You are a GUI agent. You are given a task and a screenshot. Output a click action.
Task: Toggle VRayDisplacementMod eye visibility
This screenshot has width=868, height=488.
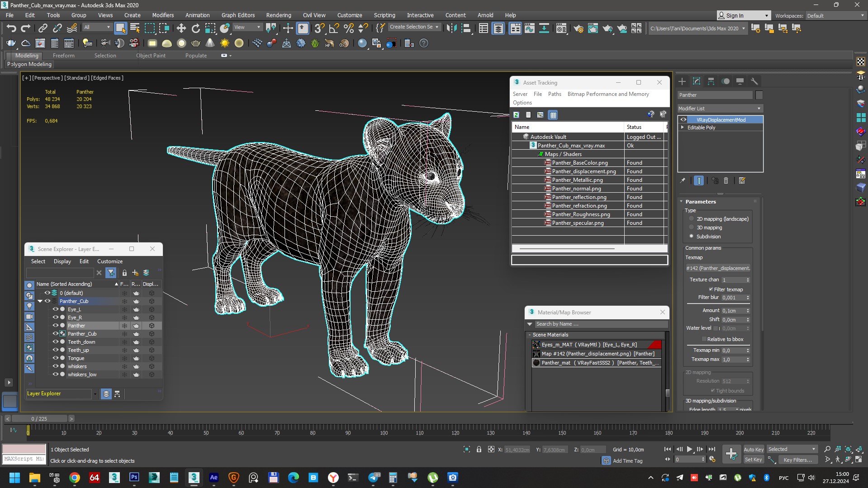point(683,120)
